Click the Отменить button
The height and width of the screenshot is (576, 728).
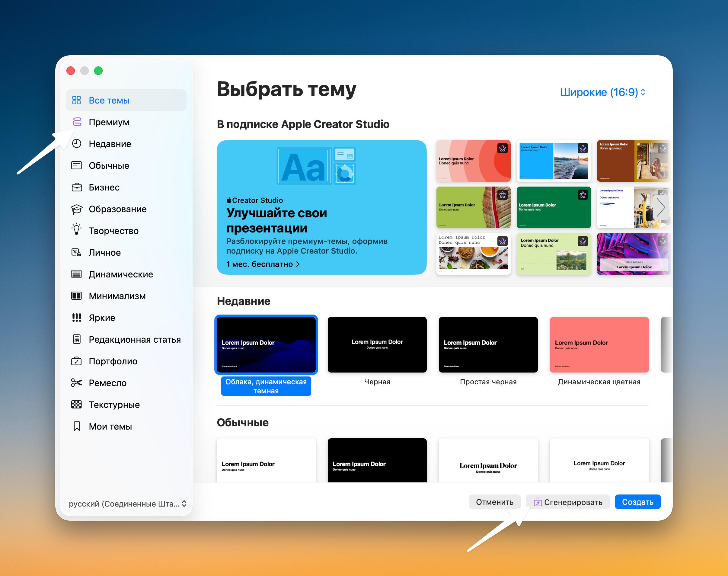click(x=495, y=502)
